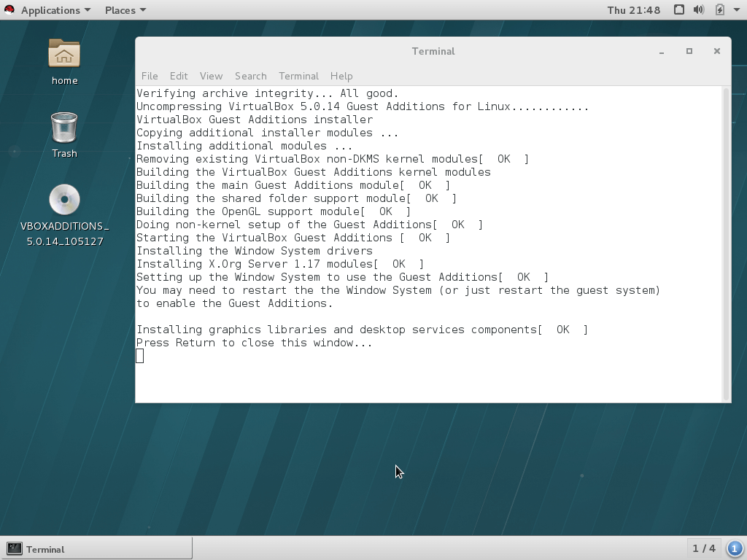Open the View menu in Terminal
The width and height of the screenshot is (747, 560).
(x=211, y=76)
